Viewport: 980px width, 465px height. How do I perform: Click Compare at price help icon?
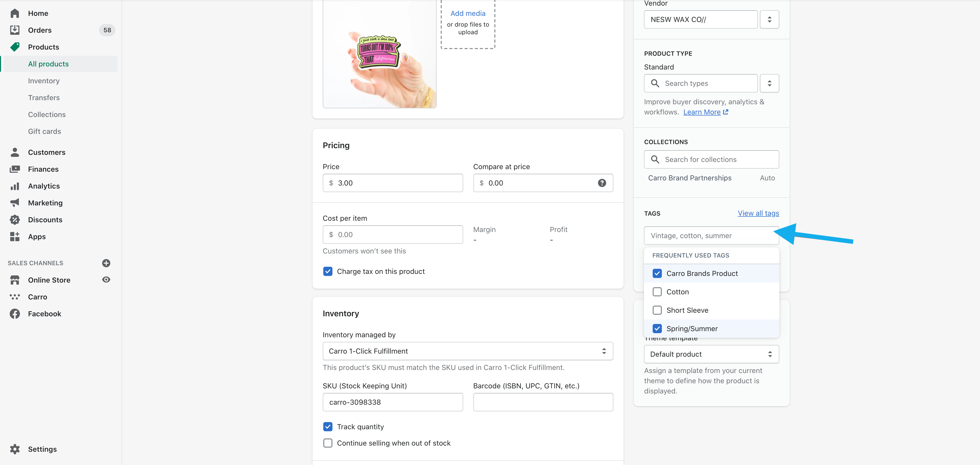coord(602,183)
